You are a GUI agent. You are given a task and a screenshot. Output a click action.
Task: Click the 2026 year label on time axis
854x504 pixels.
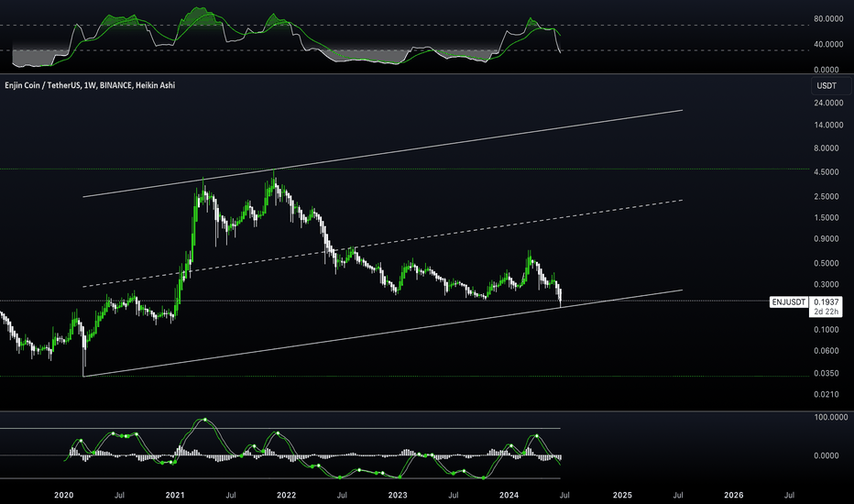pos(734,495)
